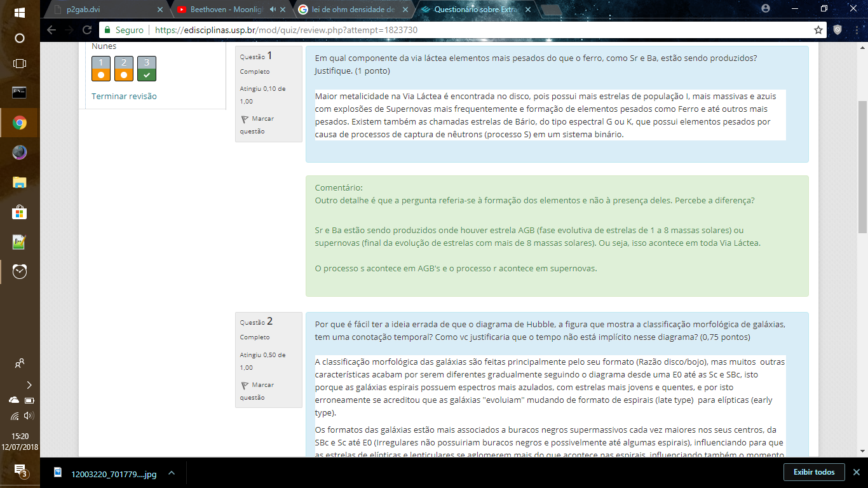Expand the downloaded jpg file options chevron
Viewport: 868px width, 488px height.
point(171,473)
